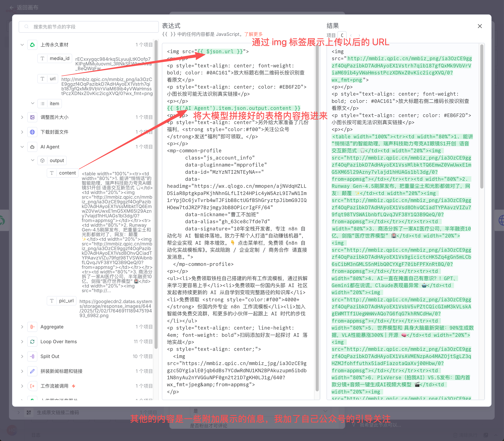This screenshot has height=441, width=504.
Task: Click the 上传永久素材 node icon
Action: coord(32,45)
